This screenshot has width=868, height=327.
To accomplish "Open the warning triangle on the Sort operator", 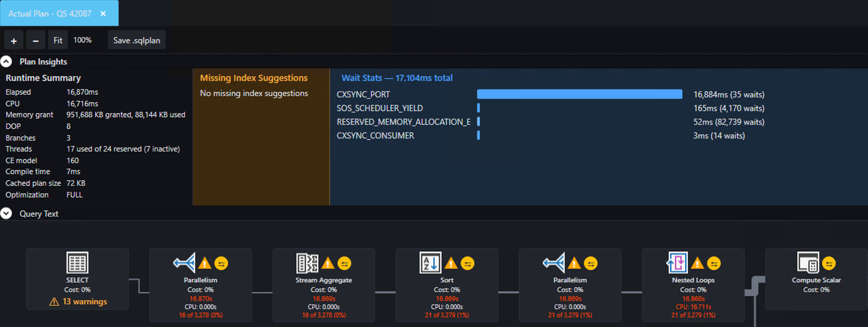I will pyautogui.click(x=451, y=263).
